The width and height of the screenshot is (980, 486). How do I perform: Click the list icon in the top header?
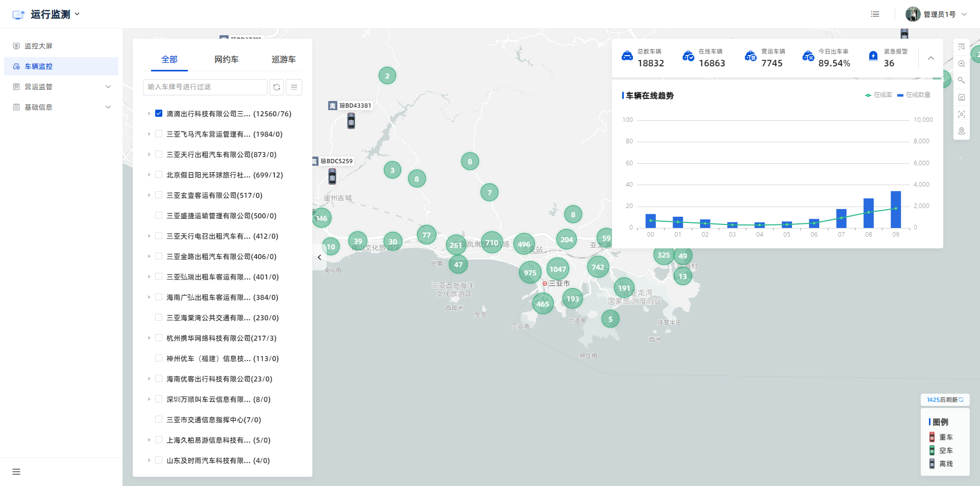(x=875, y=14)
